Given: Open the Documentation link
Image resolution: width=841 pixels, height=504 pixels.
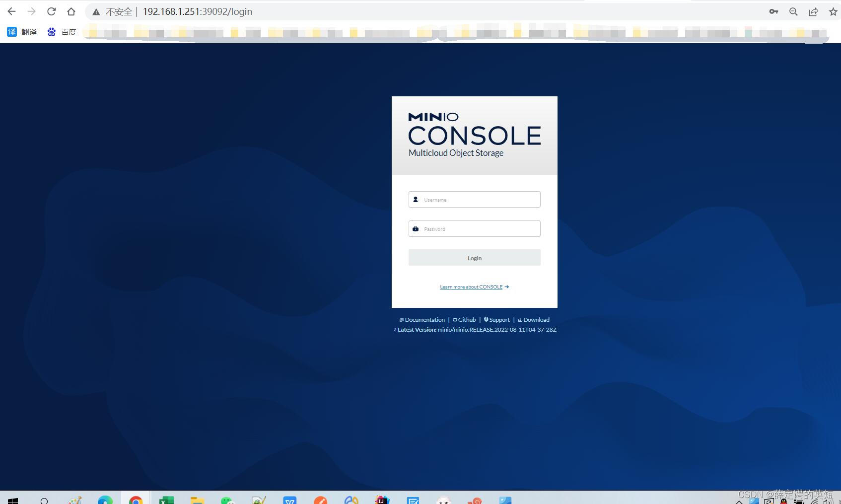Looking at the screenshot, I should [x=422, y=320].
